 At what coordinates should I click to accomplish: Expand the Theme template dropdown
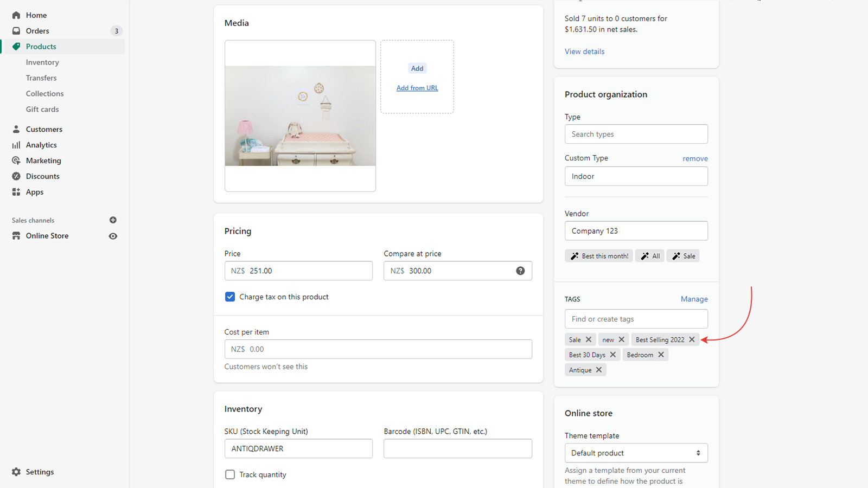coord(636,453)
